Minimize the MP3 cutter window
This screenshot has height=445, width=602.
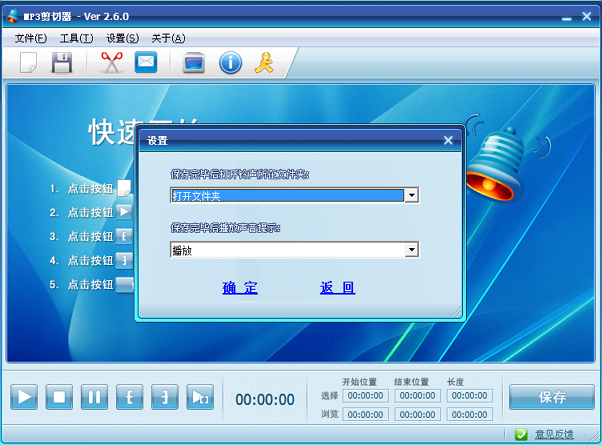(x=567, y=17)
